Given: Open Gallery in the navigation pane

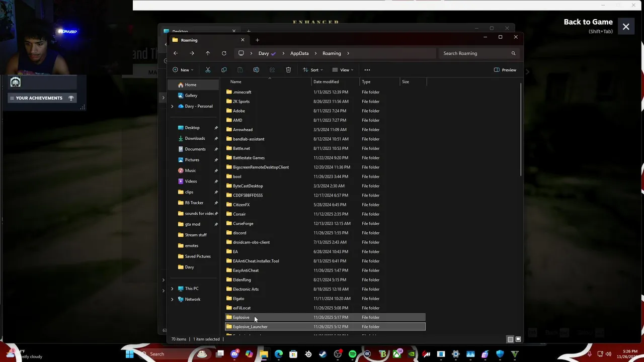Looking at the screenshot, I should 191,96.
